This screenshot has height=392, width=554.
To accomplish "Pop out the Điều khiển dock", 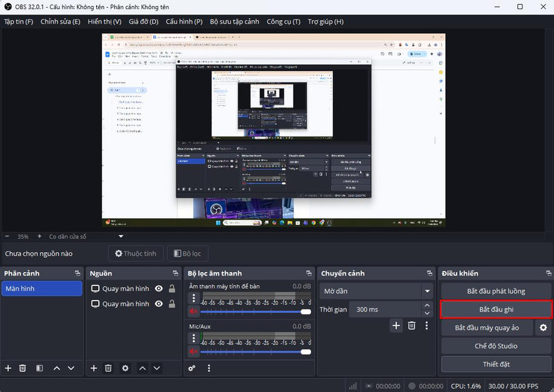I will coord(548,274).
